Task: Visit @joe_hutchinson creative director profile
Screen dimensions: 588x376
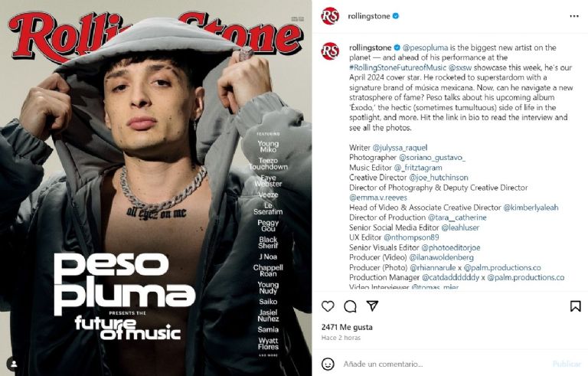Action: (x=439, y=178)
